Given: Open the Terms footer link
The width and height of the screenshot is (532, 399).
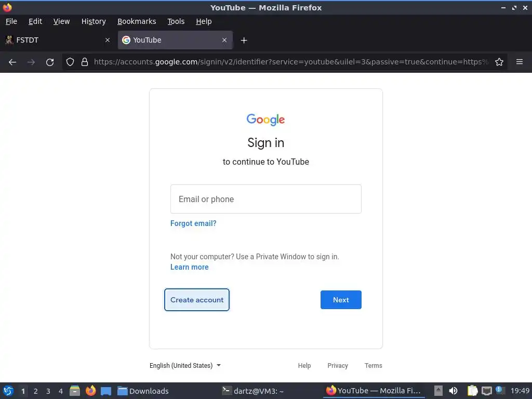Looking at the screenshot, I should [373, 365].
